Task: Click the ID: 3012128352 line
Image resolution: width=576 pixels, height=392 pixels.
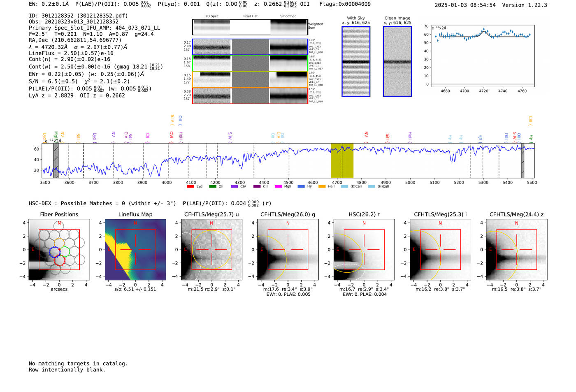Action: coord(78,16)
